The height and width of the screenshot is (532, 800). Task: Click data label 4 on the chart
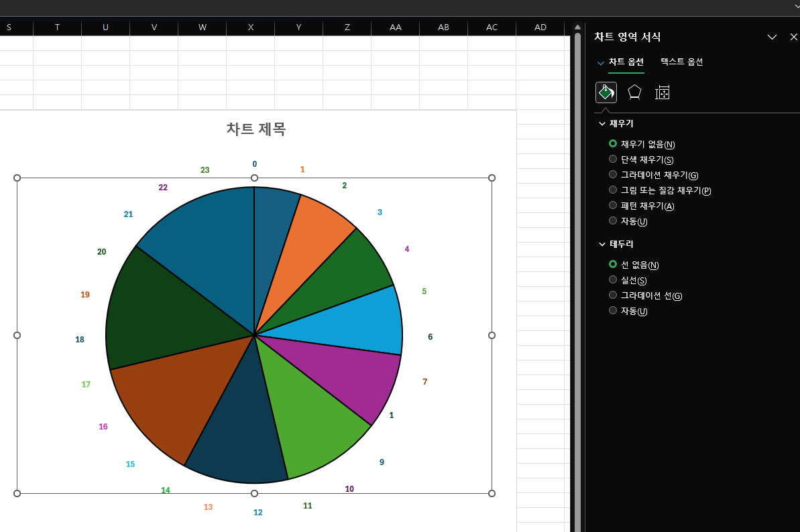[406, 249]
